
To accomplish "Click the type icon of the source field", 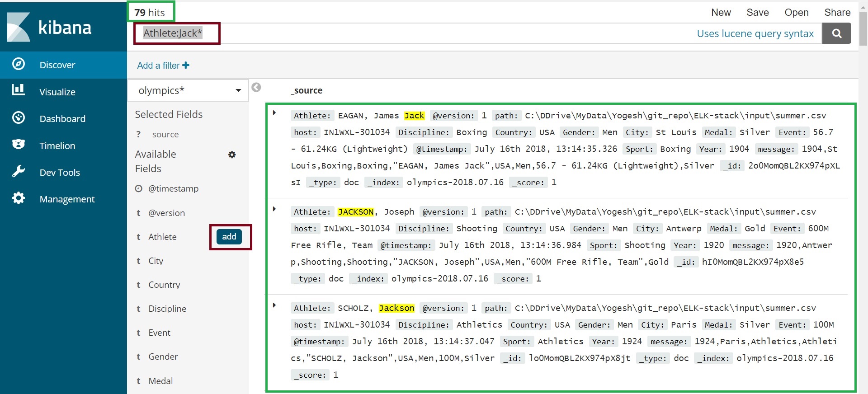I will [138, 134].
